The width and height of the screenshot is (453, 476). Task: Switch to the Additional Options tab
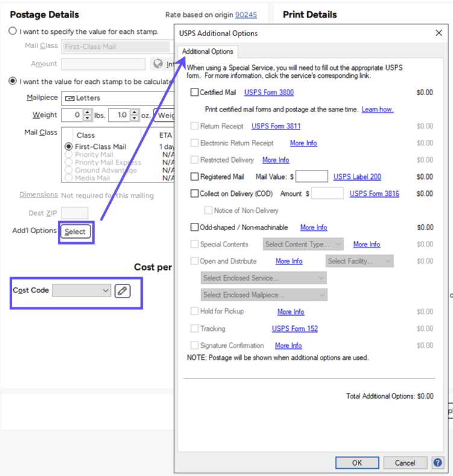coord(208,51)
